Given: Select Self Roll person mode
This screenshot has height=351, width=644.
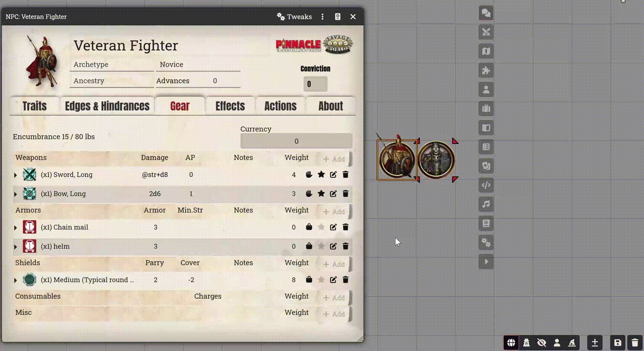Looking at the screenshot, I should 557,343.
